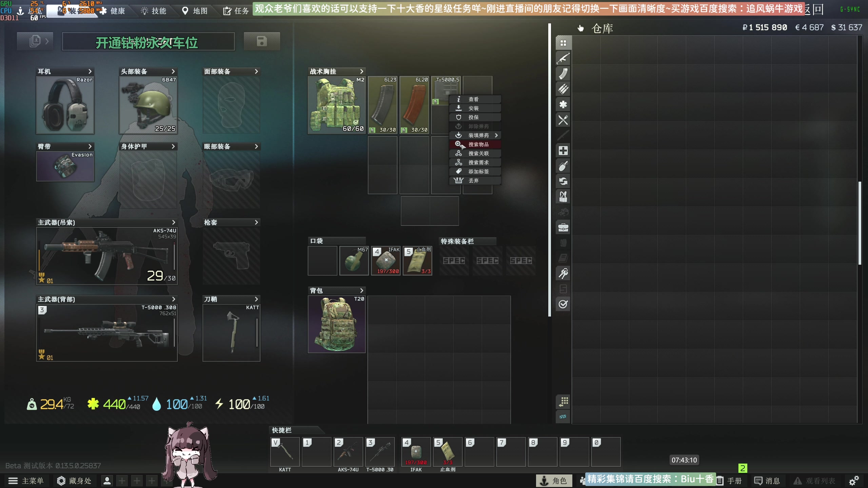The image size is (868, 488).
Task: Click the save preset floppy disk icon
Action: point(262,42)
